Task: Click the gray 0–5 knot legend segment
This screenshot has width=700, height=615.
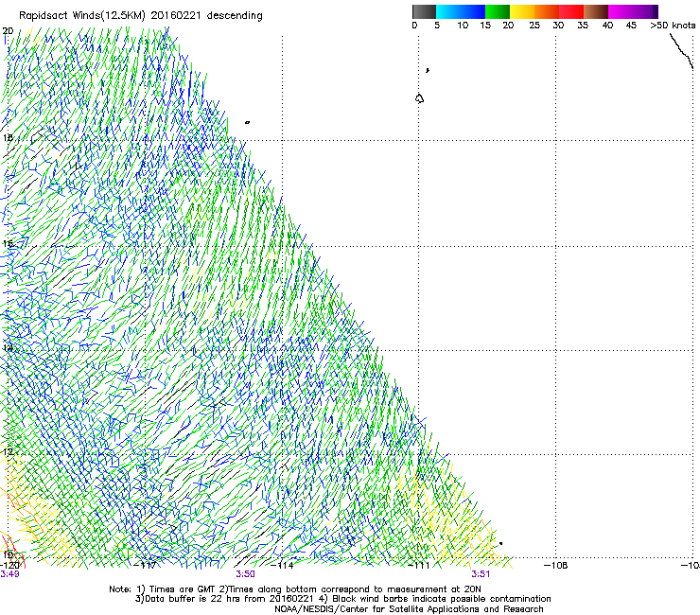Action: tap(424, 11)
